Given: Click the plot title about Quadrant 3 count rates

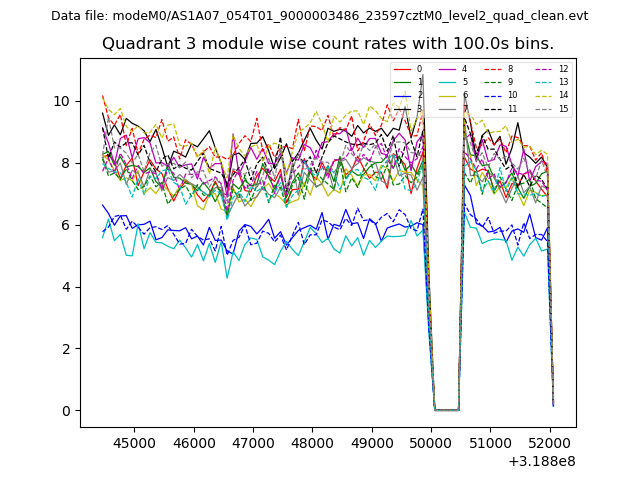Looking at the screenshot, I should pyautogui.click(x=328, y=44).
